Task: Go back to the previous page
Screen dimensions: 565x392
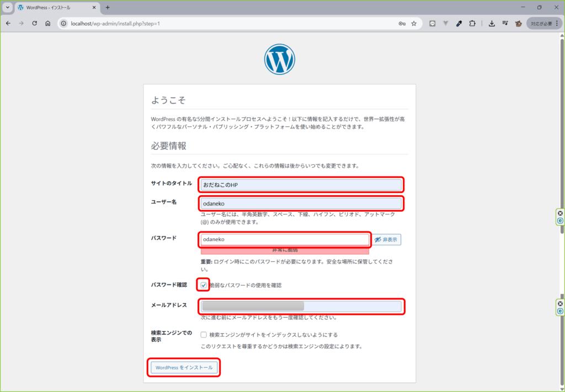Action: pyautogui.click(x=8, y=24)
